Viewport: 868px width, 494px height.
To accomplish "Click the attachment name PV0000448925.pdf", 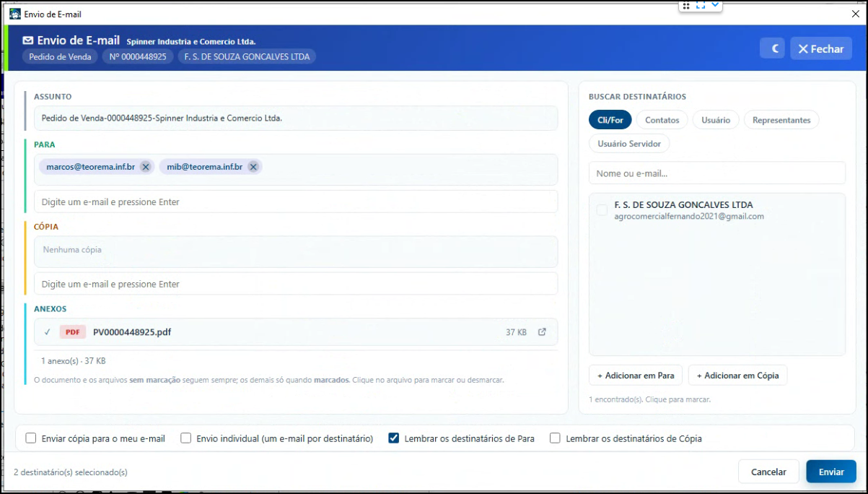I will [132, 332].
